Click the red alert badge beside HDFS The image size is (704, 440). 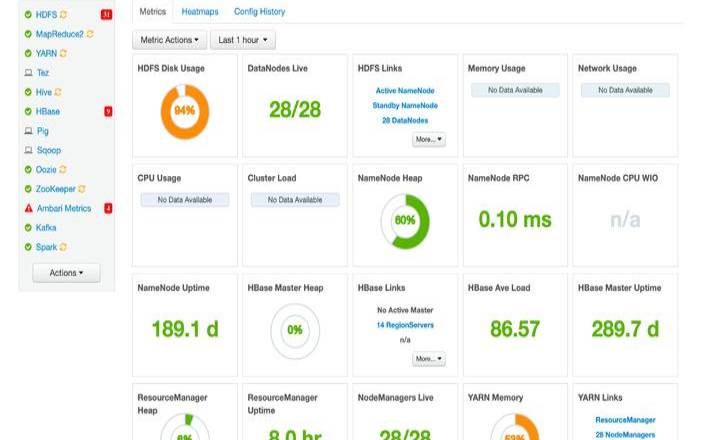click(x=107, y=16)
